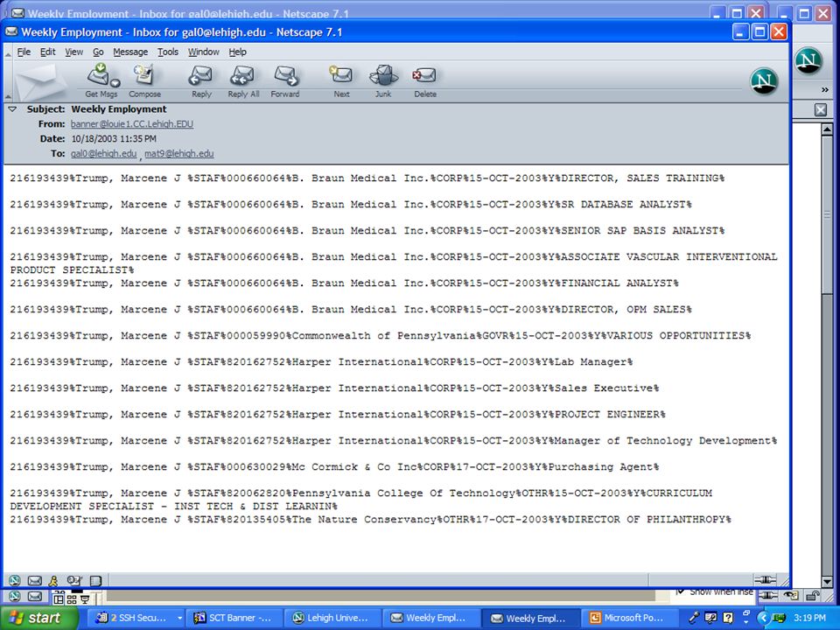Switch to first Weekly Empl... taskbar button
The height and width of the screenshot is (630, 840).
pos(429,618)
